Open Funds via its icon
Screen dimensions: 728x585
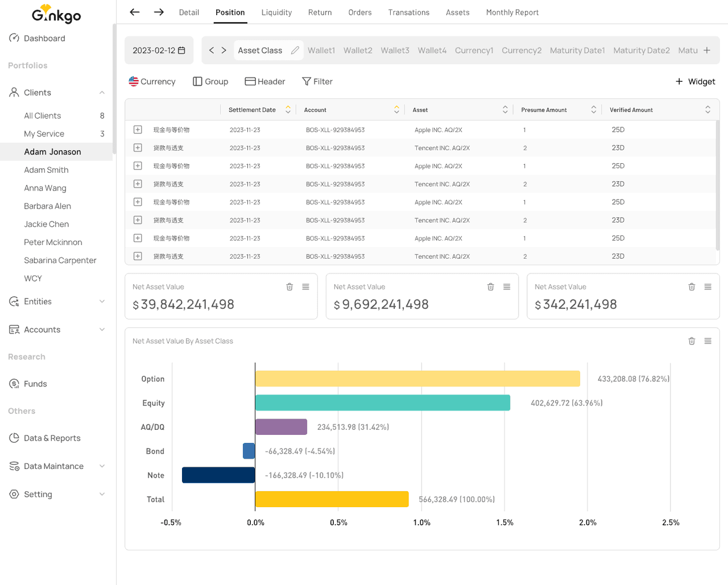pos(14,384)
